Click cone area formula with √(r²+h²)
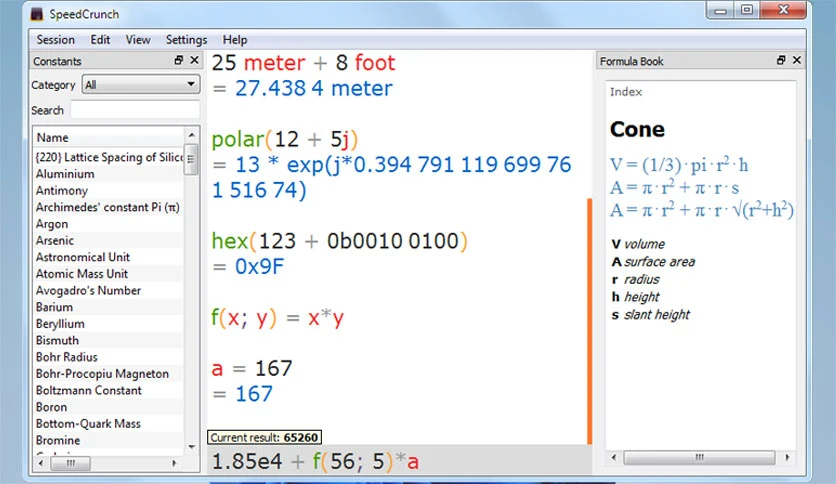This screenshot has width=836, height=484. coord(702,210)
